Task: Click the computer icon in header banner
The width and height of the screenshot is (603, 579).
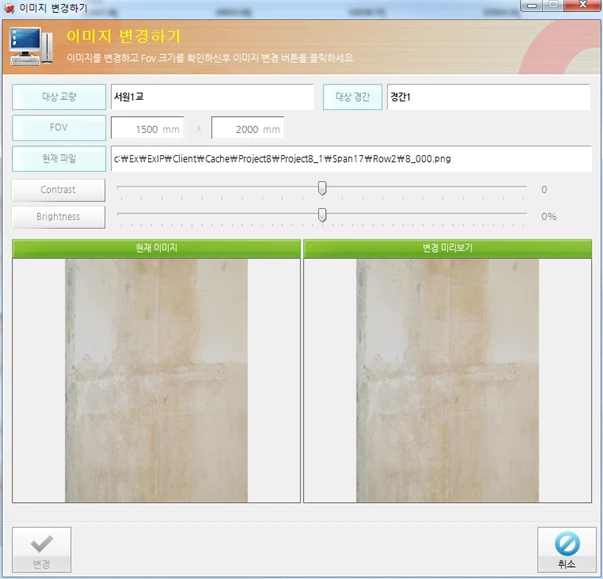Action: pyautogui.click(x=31, y=46)
